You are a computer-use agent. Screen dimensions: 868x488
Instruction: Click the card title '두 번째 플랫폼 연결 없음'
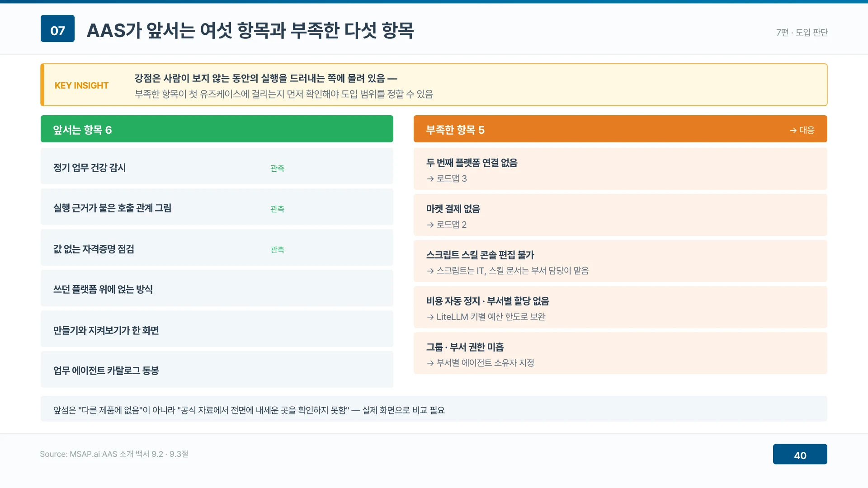472,163
